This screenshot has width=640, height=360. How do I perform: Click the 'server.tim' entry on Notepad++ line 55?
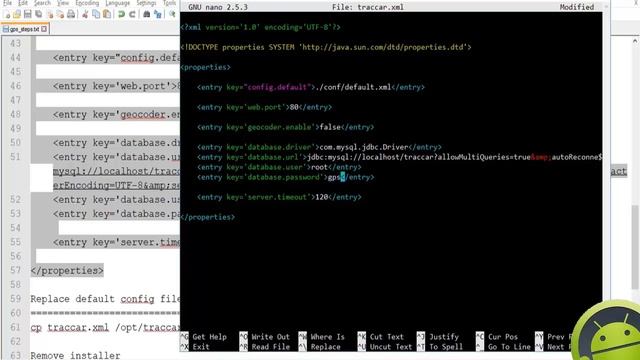click(116, 242)
